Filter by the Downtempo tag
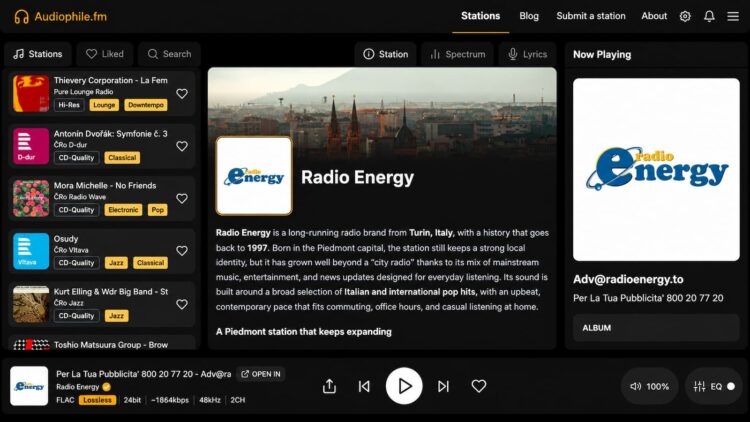This screenshot has height=422, width=750. point(146,105)
